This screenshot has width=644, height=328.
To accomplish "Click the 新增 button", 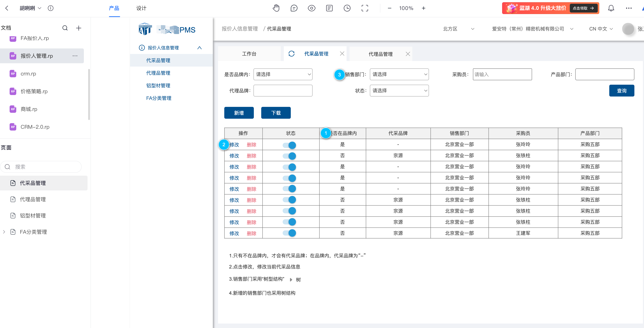I will [x=239, y=113].
